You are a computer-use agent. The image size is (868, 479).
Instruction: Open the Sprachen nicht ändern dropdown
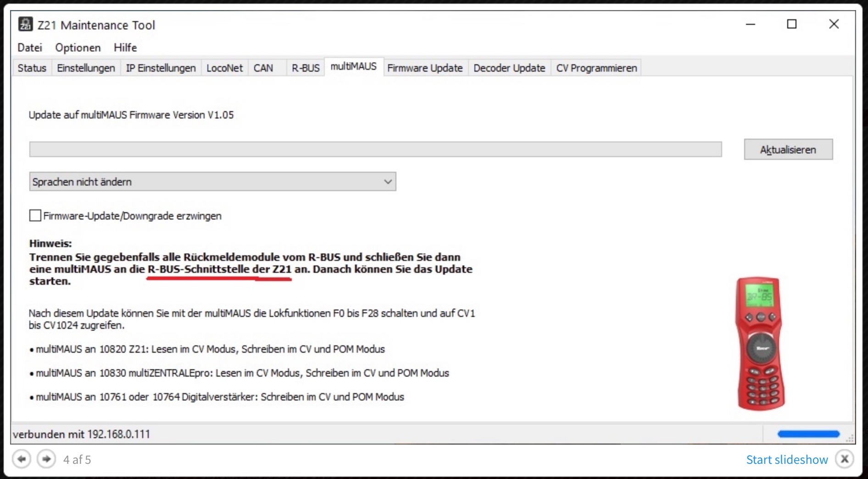click(212, 181)
